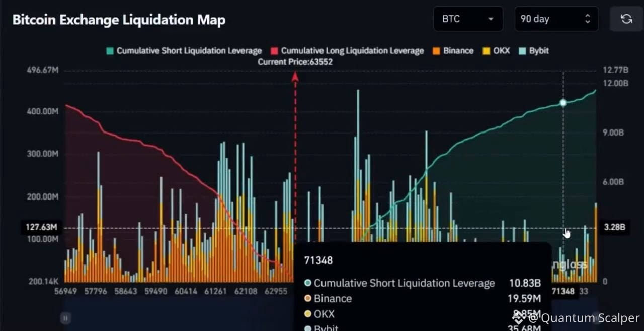
Task: Click the tooltip value 10.83B
Action: (x=524, y=283)
